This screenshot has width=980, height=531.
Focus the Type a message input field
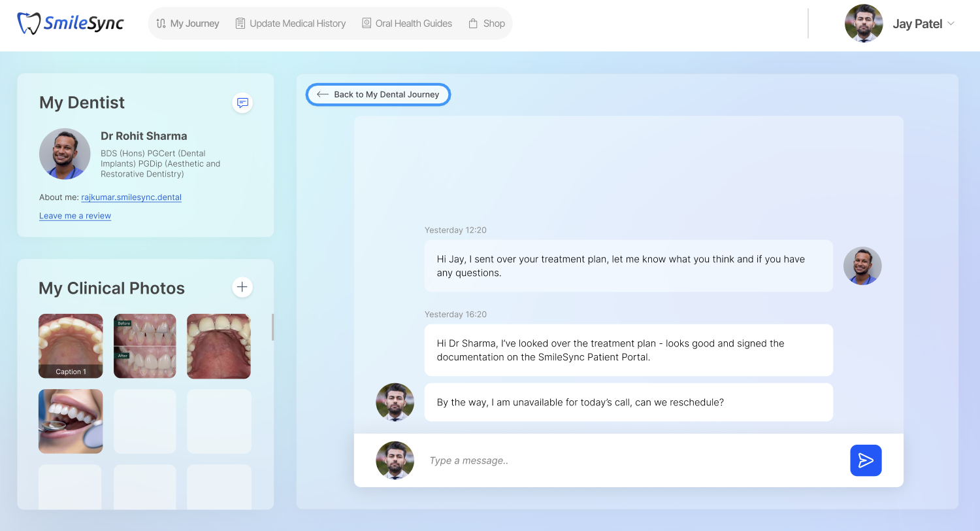(x=627, y=460)
